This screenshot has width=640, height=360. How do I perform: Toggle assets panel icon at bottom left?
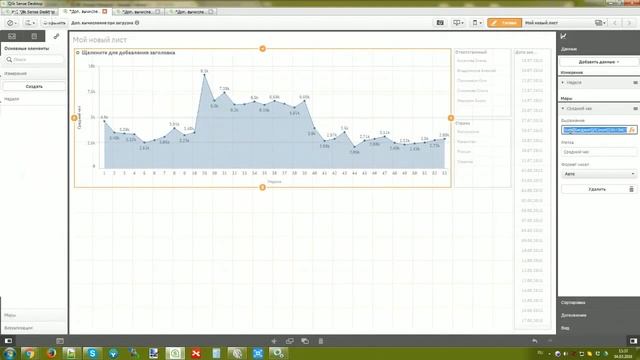click(8, 341)
